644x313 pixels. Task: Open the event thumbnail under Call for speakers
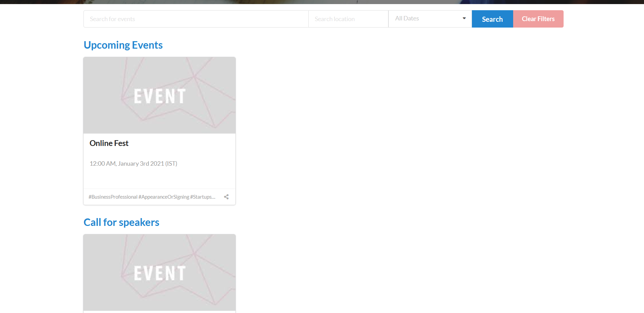tap(159, 273)
